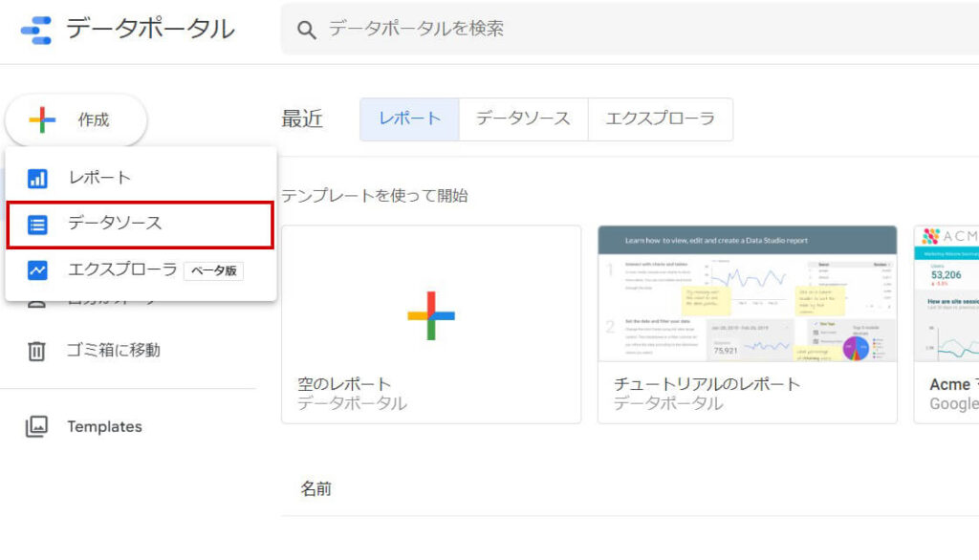Viewport: 979px width, 560px height.
Task: Choose データソース in the create menu
Action: coord(141,224)
